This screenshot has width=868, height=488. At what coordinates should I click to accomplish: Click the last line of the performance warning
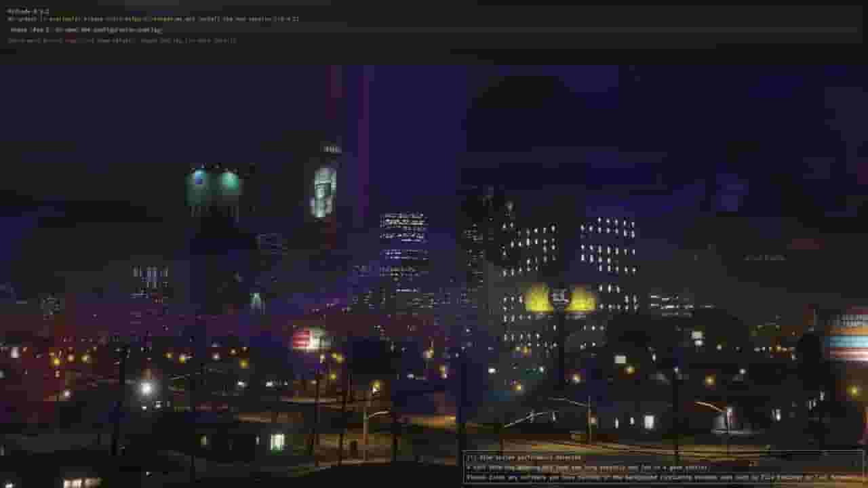(664, 477)
